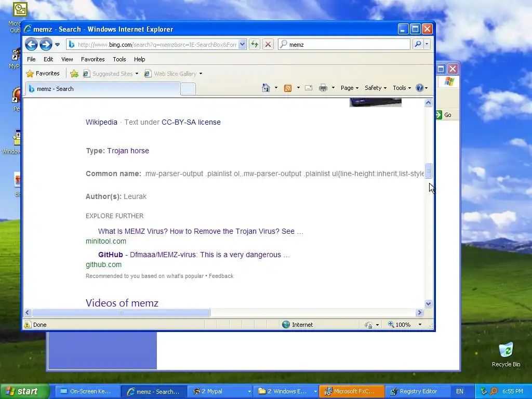The height and width of the screenshot is (399, 532).
Task: Open the View menu
Action: (x=67, y=59)
